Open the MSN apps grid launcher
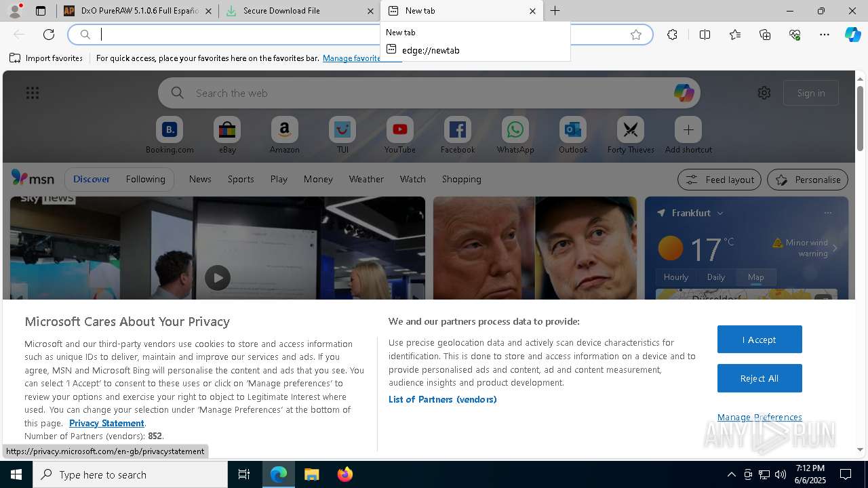The height and width of the screenshot is (488, 868). point(33,93)
